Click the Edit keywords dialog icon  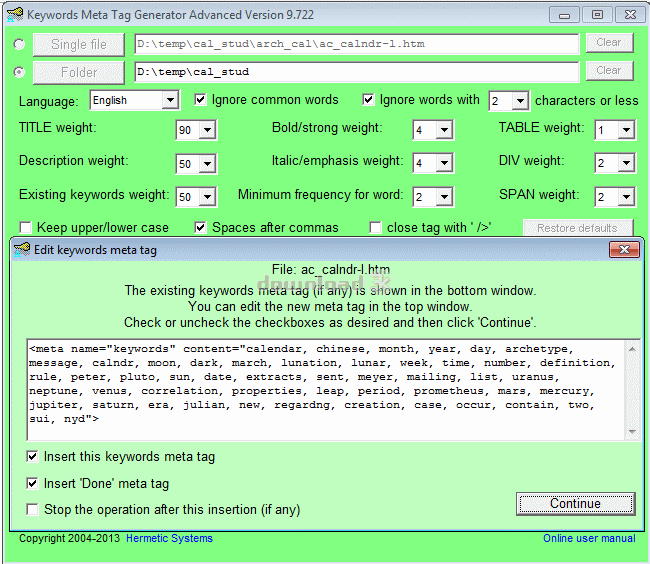[22, 250]
